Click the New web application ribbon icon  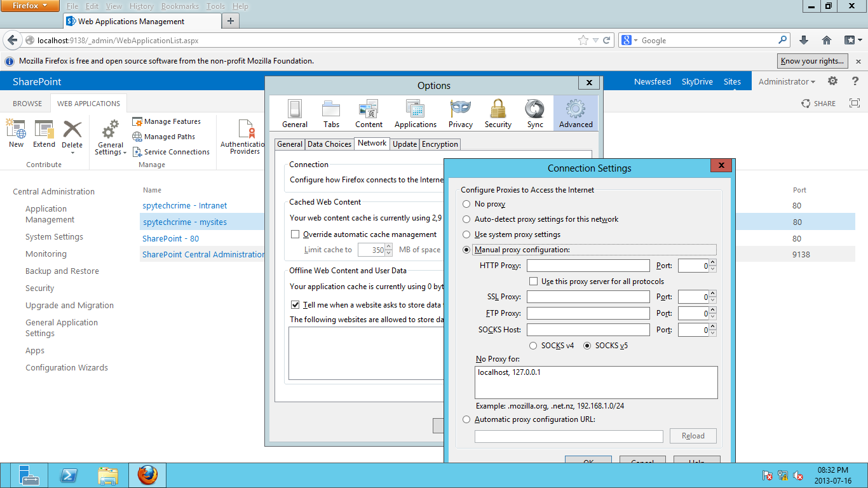[x=16, y=134]
